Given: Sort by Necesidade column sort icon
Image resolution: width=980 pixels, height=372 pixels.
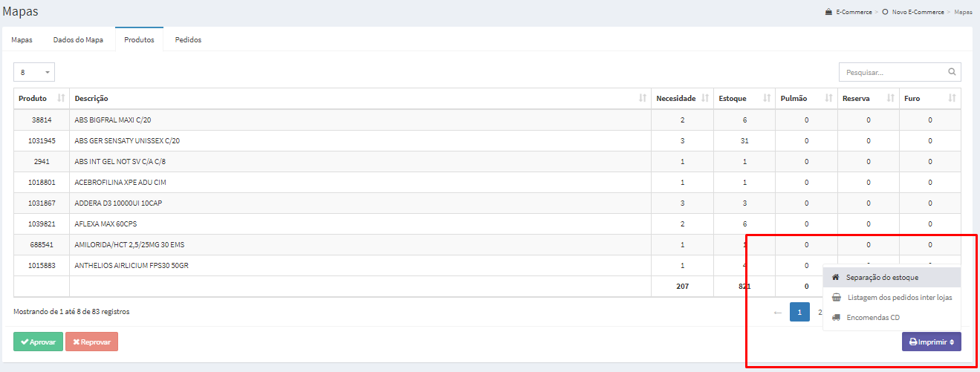Looking at the screenshot, I should 704,98.
